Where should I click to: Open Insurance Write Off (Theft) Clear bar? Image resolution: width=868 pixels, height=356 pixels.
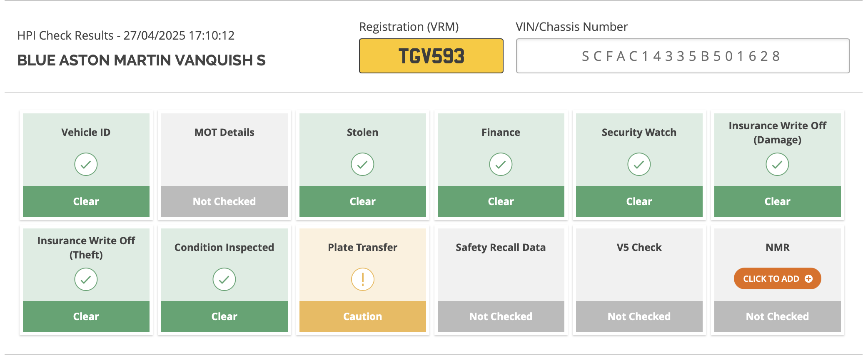click(86, 316)
